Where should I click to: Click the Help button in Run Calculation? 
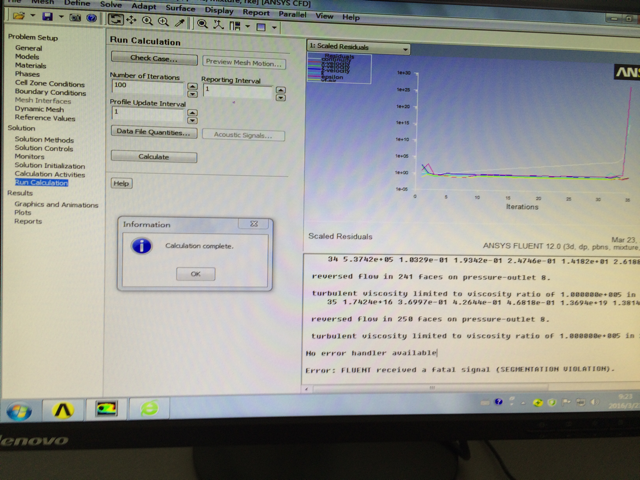(x=121, y=183)
